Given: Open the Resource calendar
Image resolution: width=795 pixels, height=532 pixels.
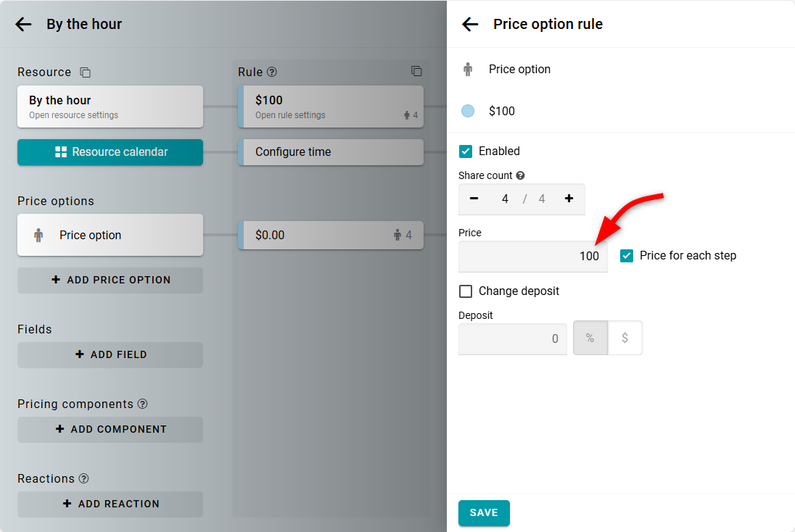Looking at the screenshot, I should (x=110, y=152).
